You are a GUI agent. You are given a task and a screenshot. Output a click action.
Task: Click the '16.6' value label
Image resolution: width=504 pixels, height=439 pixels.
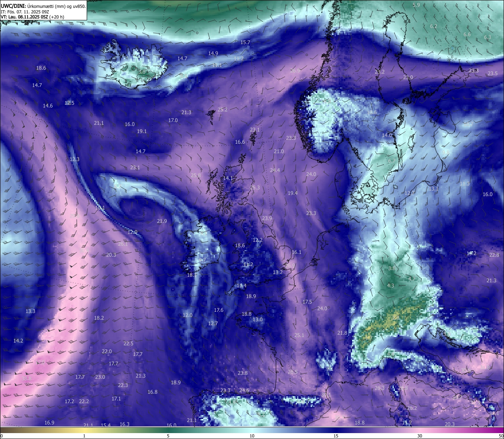coord(240,142)
